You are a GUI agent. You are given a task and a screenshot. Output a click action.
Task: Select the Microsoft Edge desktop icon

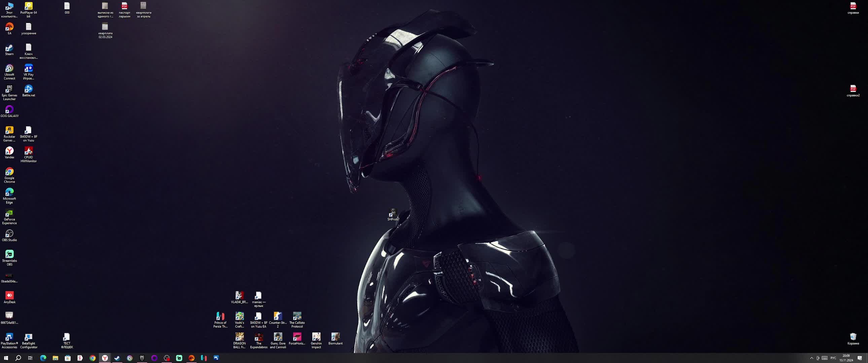pyautogui.click(x=9, y=196)
